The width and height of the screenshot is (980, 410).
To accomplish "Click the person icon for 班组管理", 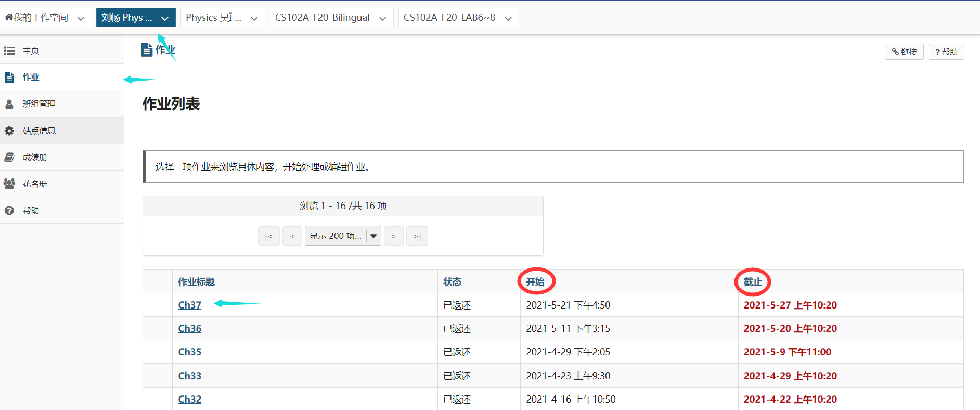I will (9, 104).
